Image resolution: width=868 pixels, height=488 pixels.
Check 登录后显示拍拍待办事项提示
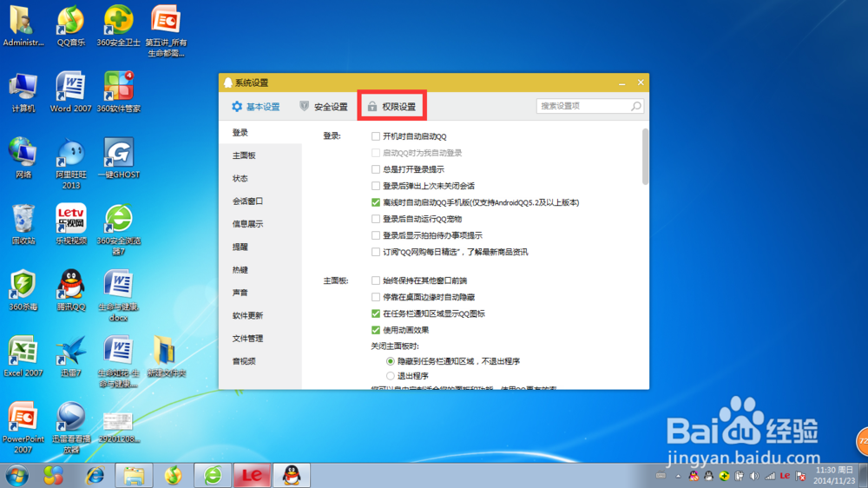click(x=375, y=235)
